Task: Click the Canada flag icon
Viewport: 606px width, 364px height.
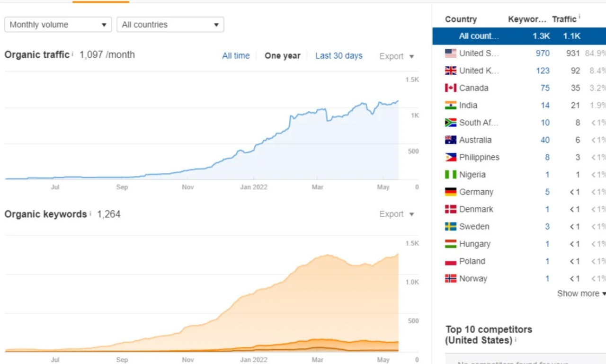Action: click(450, 88)
